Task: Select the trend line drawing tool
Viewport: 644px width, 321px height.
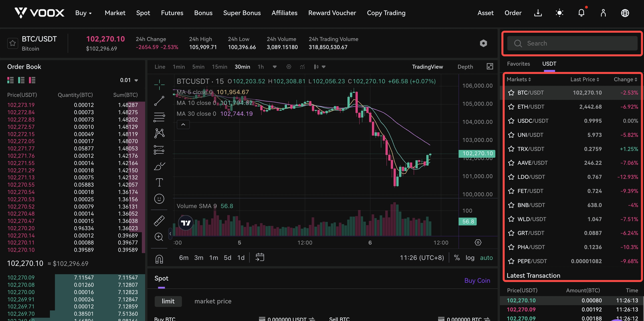Action: coord(159,101)
